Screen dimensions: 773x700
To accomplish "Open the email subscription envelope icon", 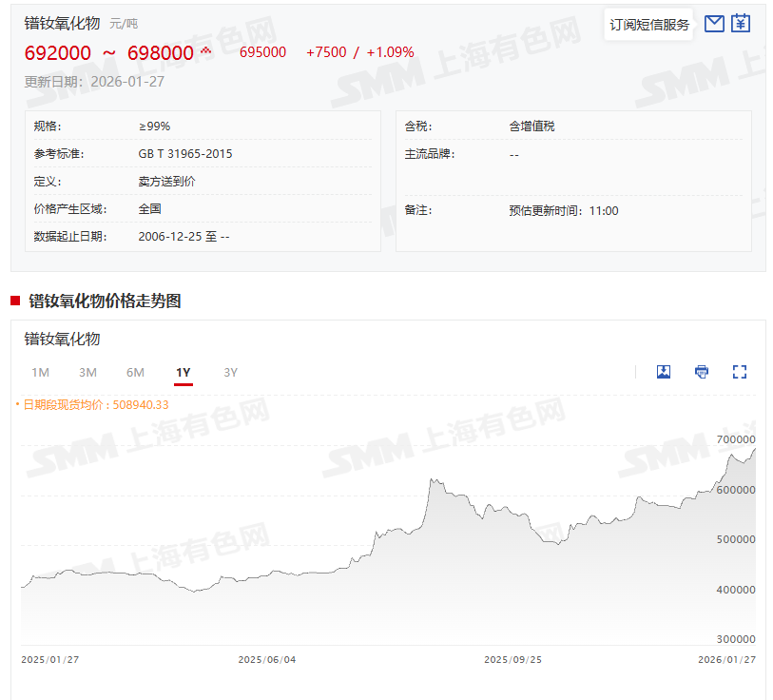I will (x=714, y=24).
